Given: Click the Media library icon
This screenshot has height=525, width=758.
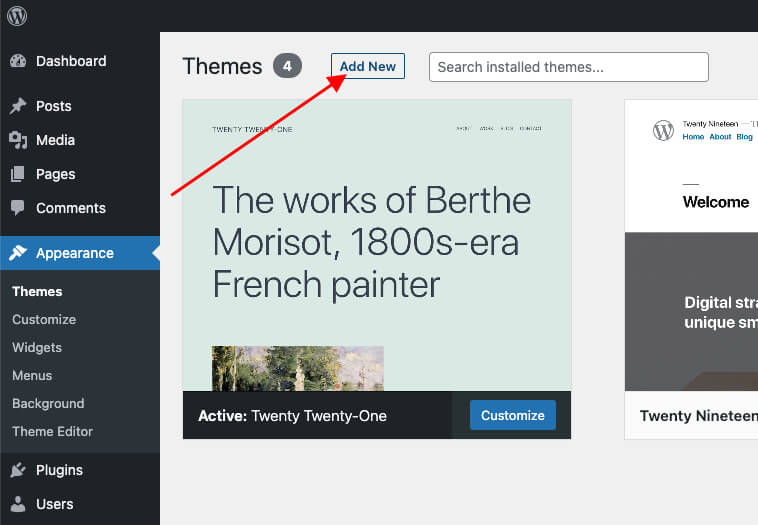Looking at the screenshot, I should [x=18, y=140].
